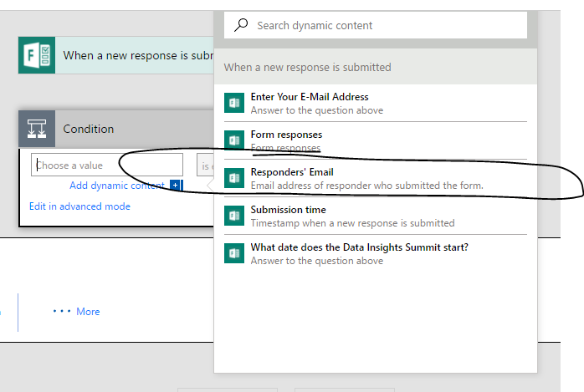The height and width of the screenshot is (392, 584).
Task: Click the icon next to Form responses
Action: (x=233, y=140)
